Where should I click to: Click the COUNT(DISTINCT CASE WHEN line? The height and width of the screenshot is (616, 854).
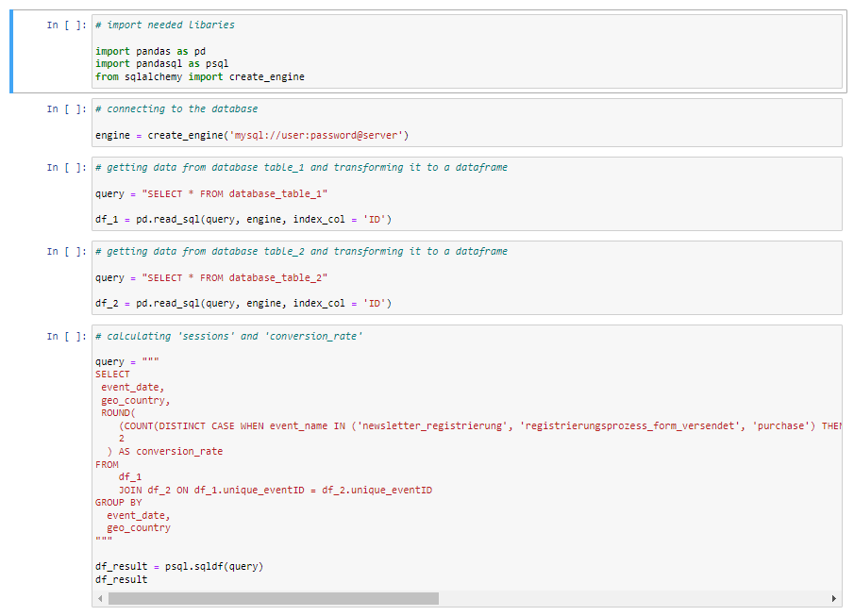480,425
